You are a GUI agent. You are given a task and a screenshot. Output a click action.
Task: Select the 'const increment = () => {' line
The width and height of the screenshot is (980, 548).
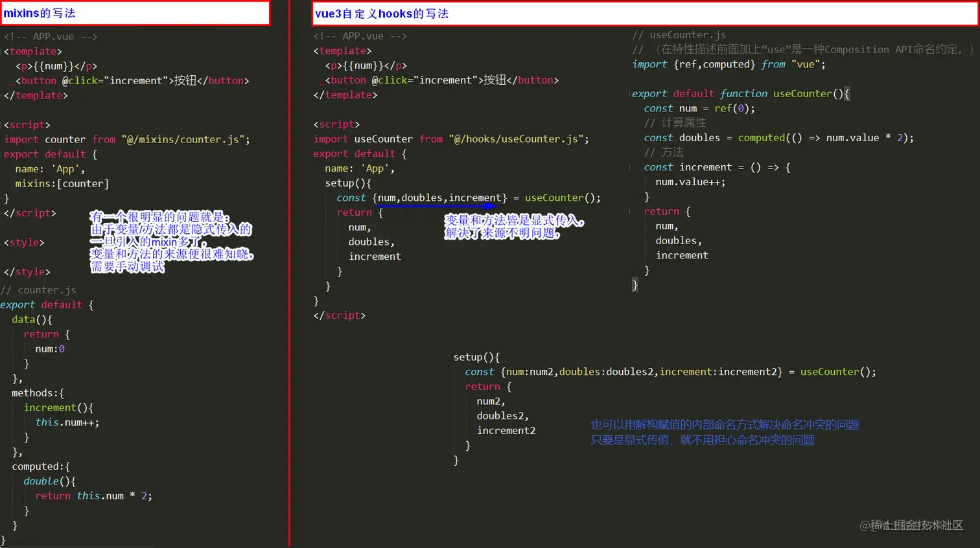coord(717,167)
